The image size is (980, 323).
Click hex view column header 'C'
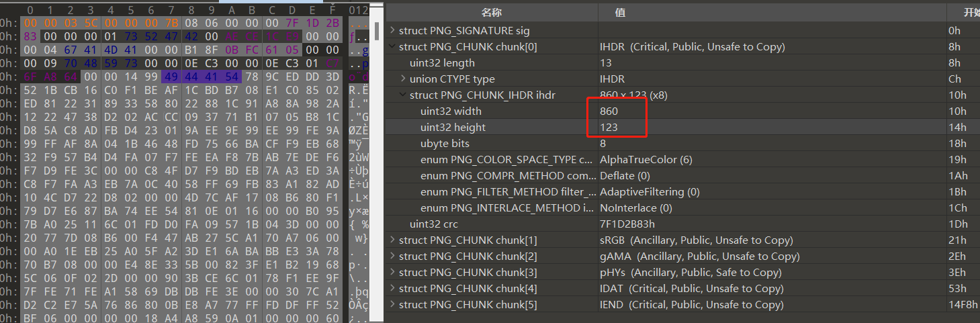pyautogui.click(x=272, y=10)
